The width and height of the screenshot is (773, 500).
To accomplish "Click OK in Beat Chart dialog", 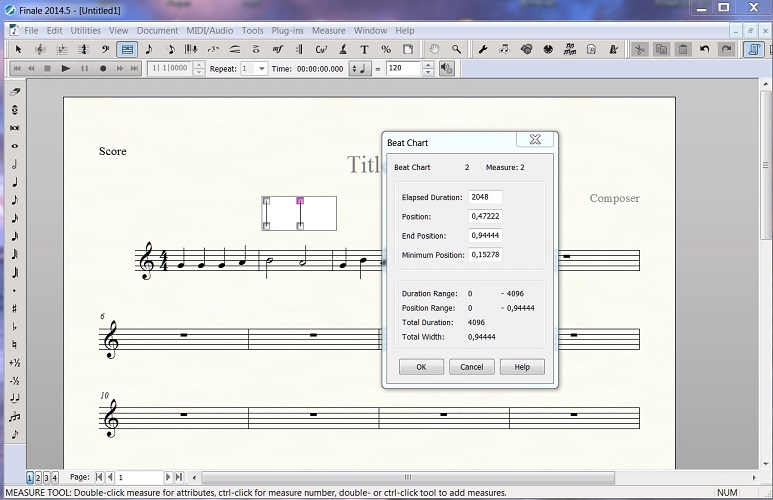I will tap(421, 367).
